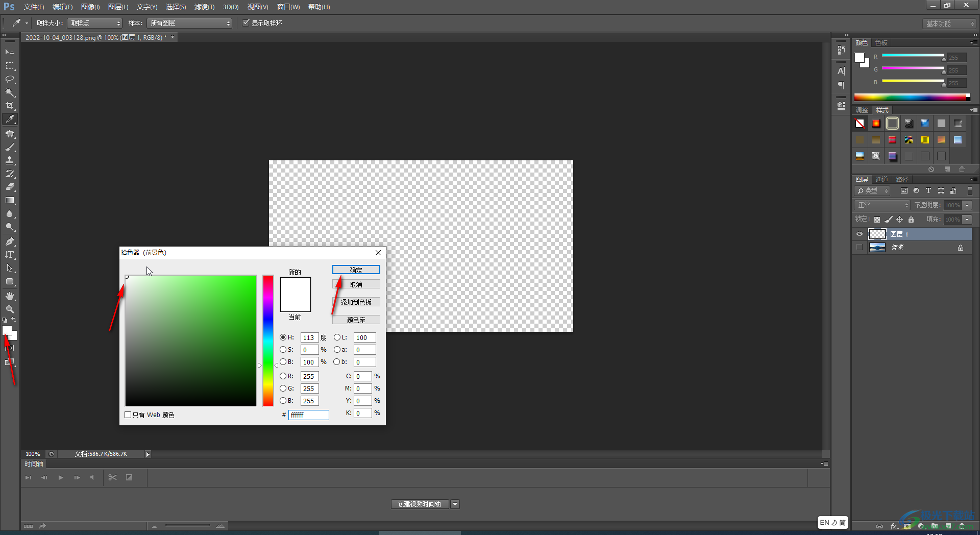Open the 样本 所有图层 dropdown
The image size is (980, 535).
(189, 23)
